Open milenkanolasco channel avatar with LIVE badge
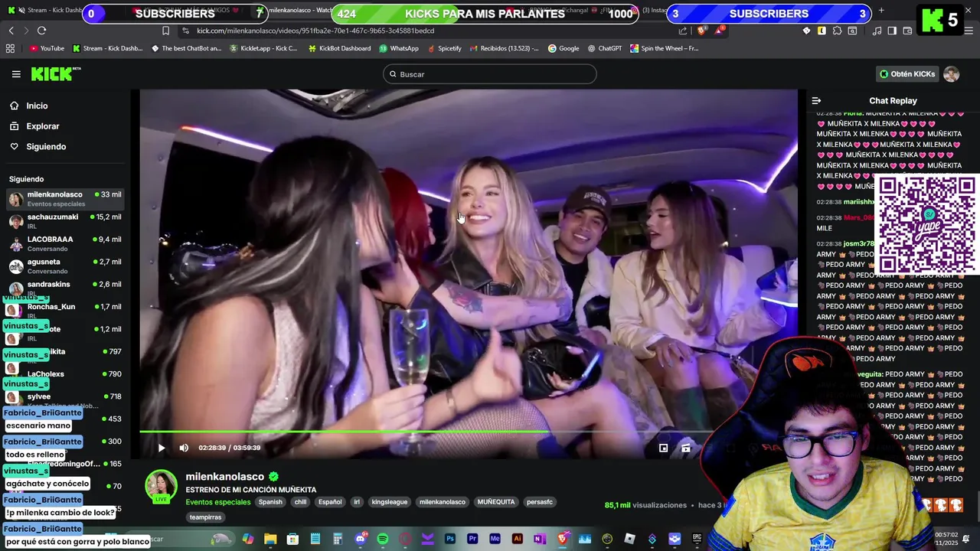The image size is (980, 551). [161, 487]
